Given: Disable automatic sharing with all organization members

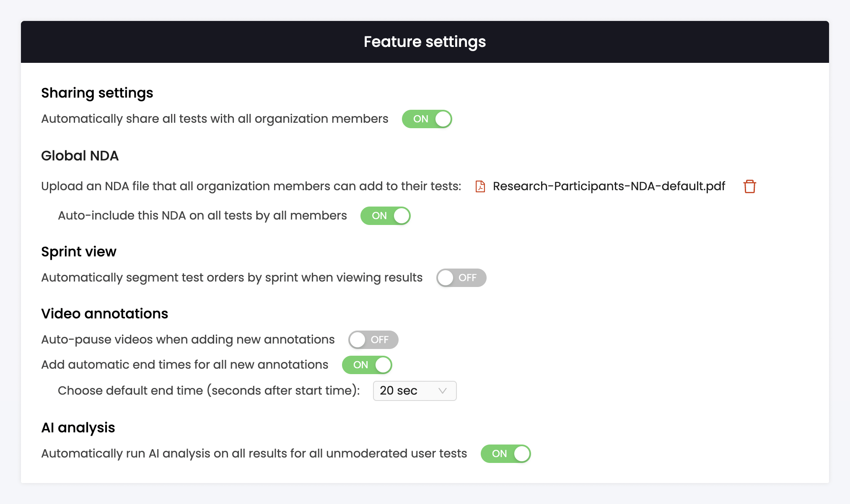Looking at the screenshot, I should (x=427, y=119).
